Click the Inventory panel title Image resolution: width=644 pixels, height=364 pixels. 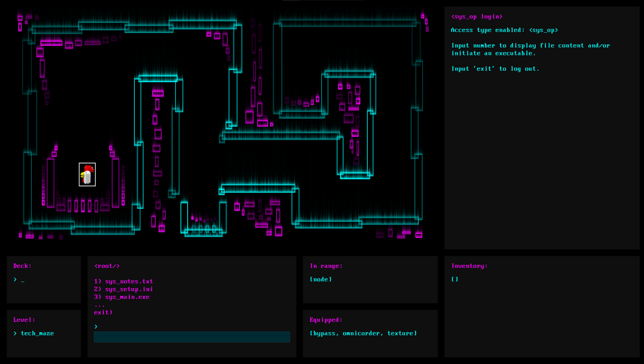[469, 266]
